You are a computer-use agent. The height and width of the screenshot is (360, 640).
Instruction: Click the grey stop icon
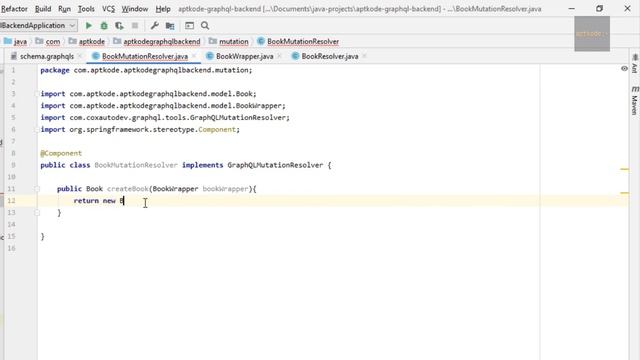coord(135,26)
